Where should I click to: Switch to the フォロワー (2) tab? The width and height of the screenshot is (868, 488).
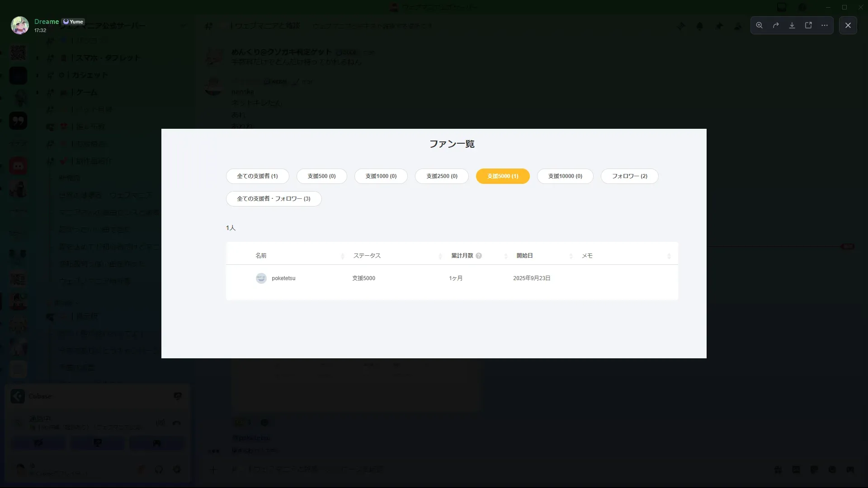click(629, 176)
